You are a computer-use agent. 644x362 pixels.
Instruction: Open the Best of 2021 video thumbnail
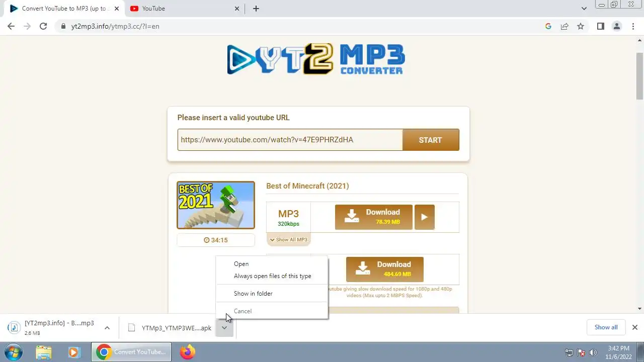tap(216, 205)
